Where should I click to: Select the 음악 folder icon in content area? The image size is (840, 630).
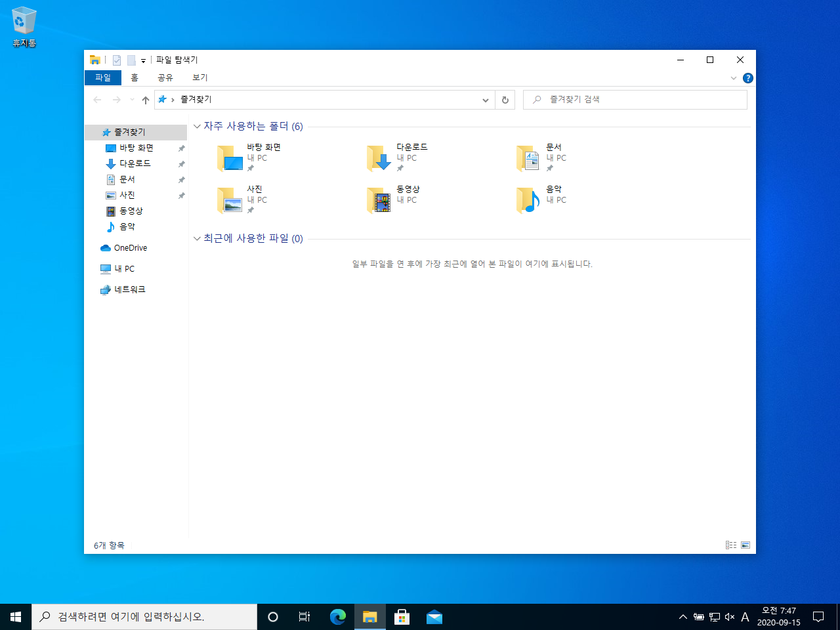528,200
